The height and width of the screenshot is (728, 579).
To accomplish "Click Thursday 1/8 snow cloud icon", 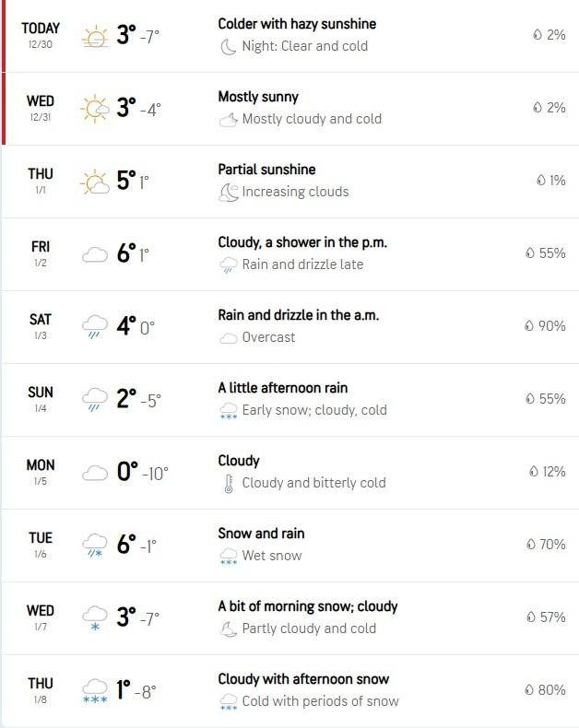I will tap(95, 690).
